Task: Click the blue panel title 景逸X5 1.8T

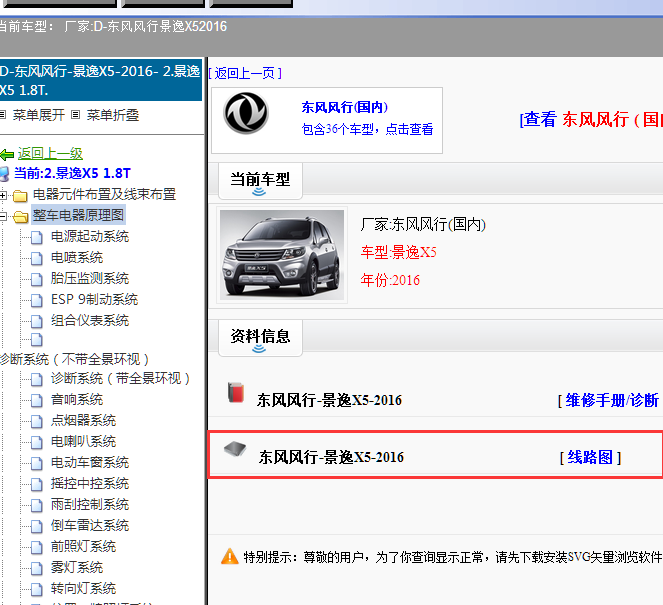Action: click(100, 80)
